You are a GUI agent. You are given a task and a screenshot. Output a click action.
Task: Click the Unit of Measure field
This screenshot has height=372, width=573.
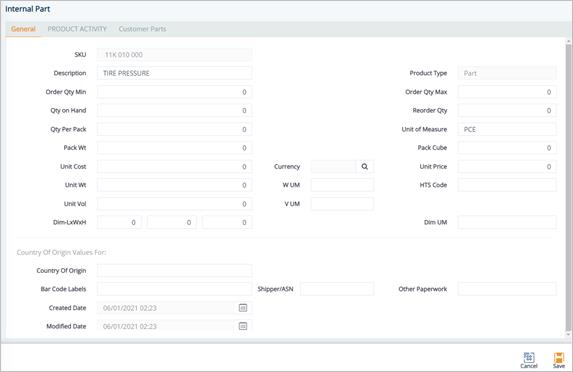pyautogui.click(x=507, y=129)
